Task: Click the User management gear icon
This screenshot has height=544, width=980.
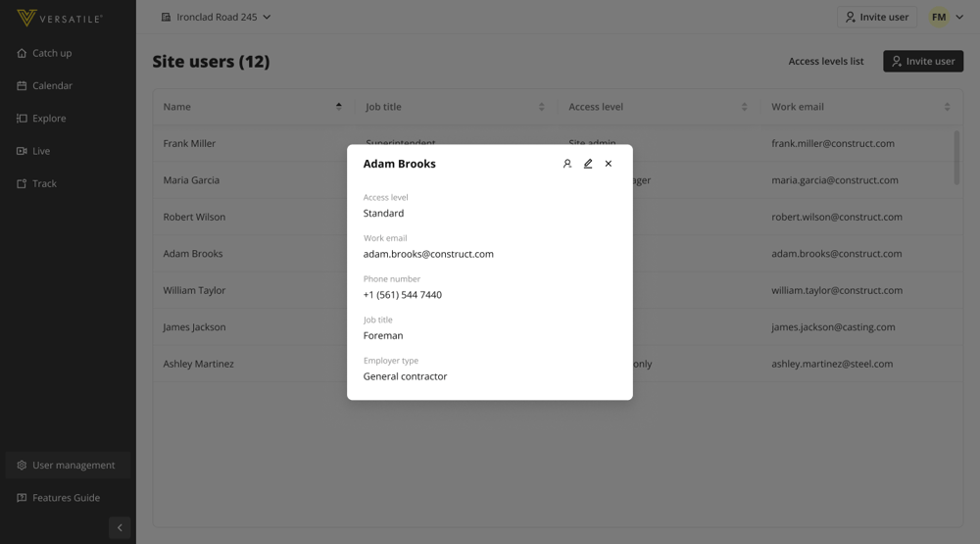Action: click(x=22, y=466)
